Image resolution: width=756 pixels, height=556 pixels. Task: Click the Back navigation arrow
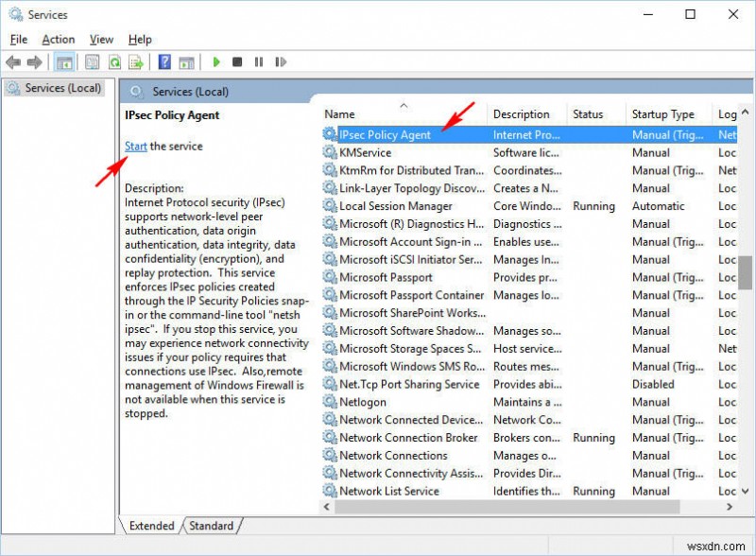[13, 62]
